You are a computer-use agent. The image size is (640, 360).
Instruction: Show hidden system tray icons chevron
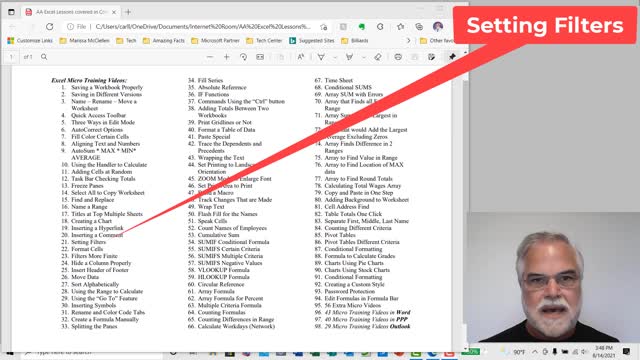tap(535, 352)
